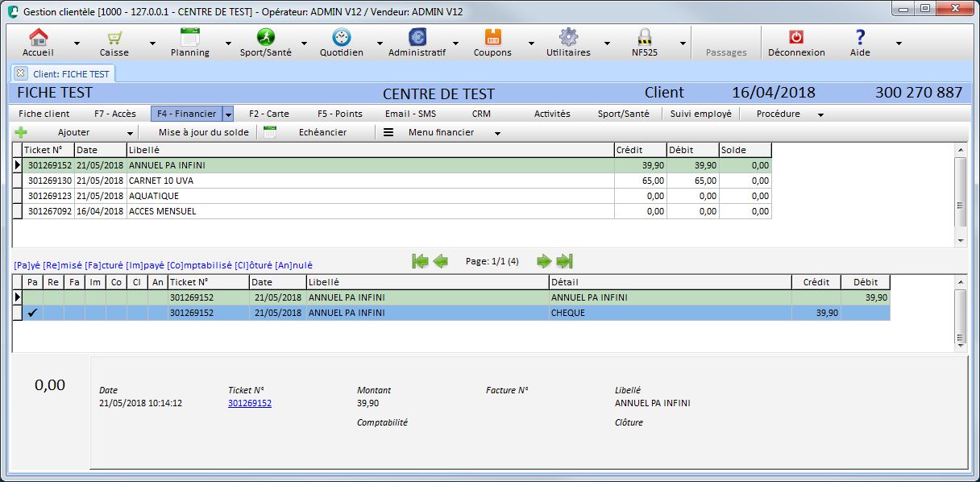Open the Accueil home icon
Image resolution: width=980 pixels, height=482 pixels.
tap(38, 37)
